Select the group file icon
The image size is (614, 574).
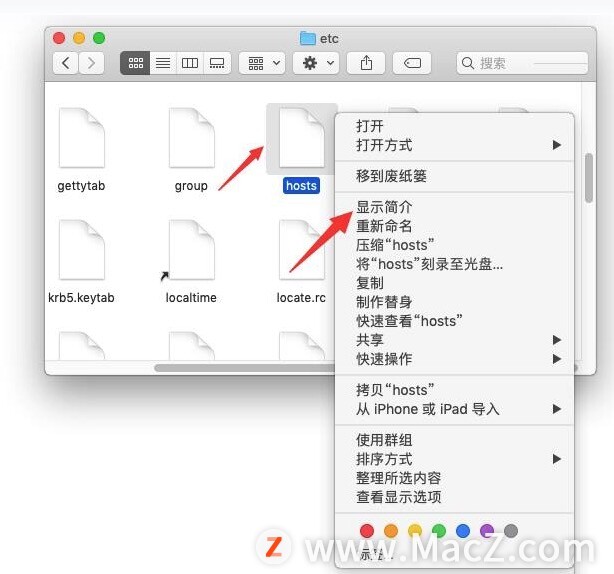click(191, 138)
